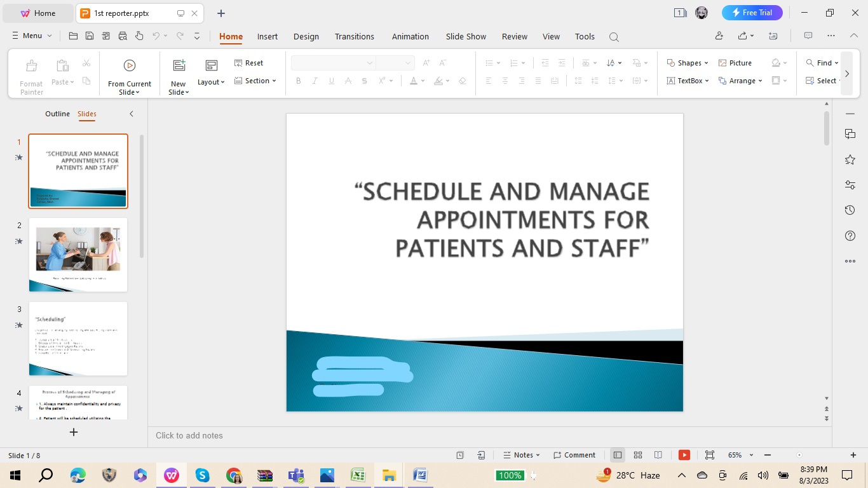868x488 pixels.
Task: Open the Help question mark in right sidebar
Action: click(x=850, y=236)
